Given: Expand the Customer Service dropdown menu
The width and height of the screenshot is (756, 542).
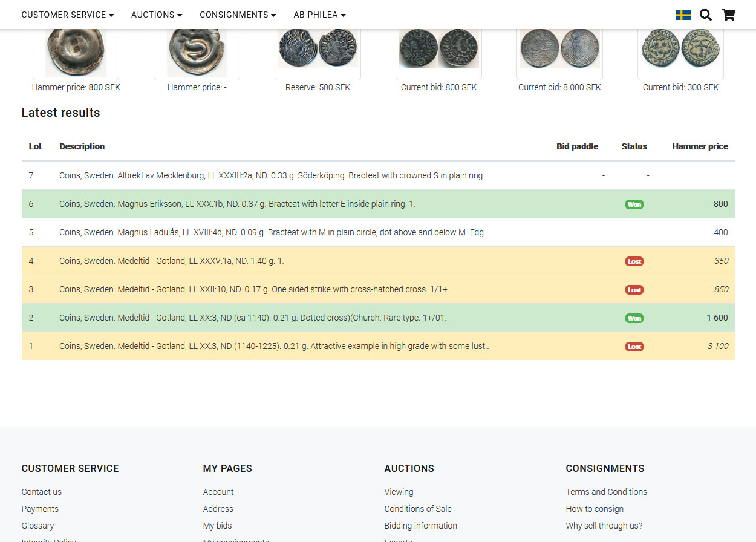Looking at the screenshot, I should click(x=67, y=15).
